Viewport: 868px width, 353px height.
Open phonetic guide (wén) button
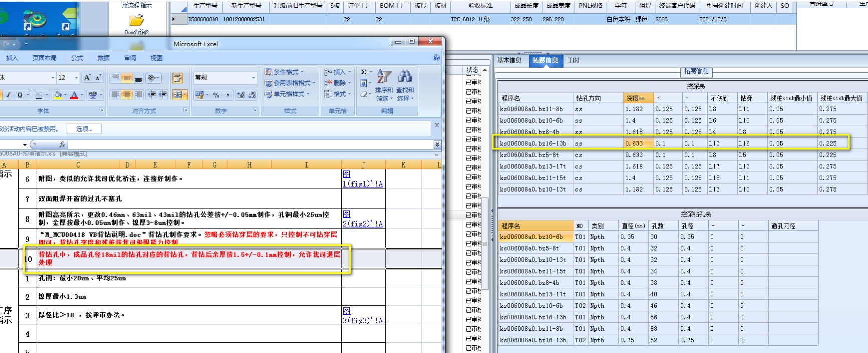point(93,95)
